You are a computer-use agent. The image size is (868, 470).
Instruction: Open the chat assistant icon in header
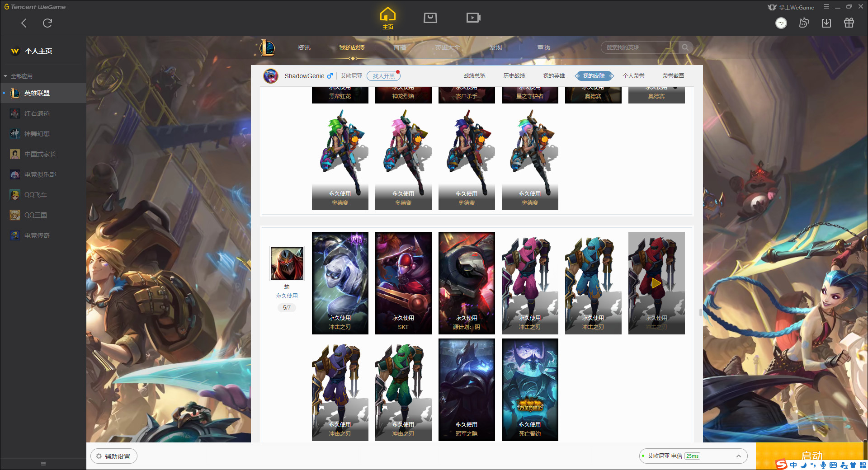804,23
